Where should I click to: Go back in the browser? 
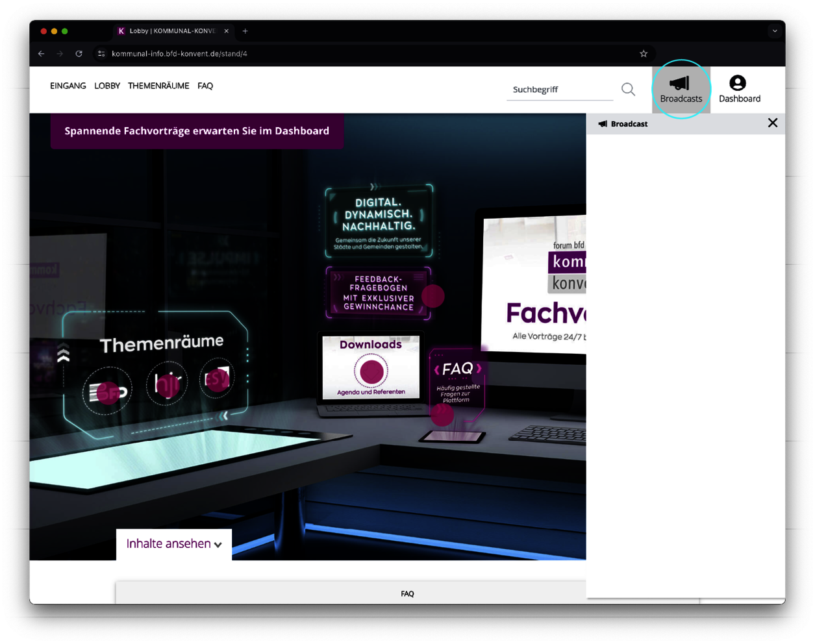pos(42,54)
